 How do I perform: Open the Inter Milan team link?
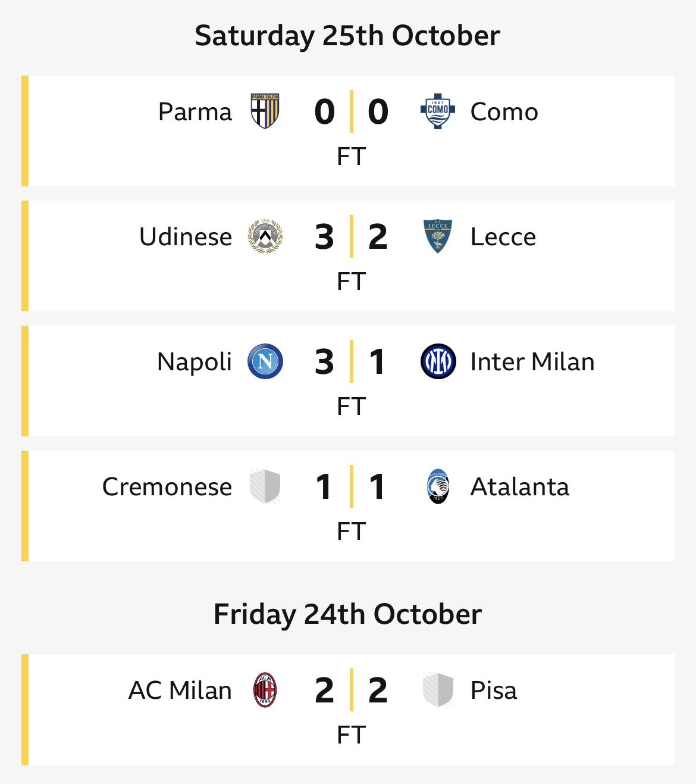532,362
